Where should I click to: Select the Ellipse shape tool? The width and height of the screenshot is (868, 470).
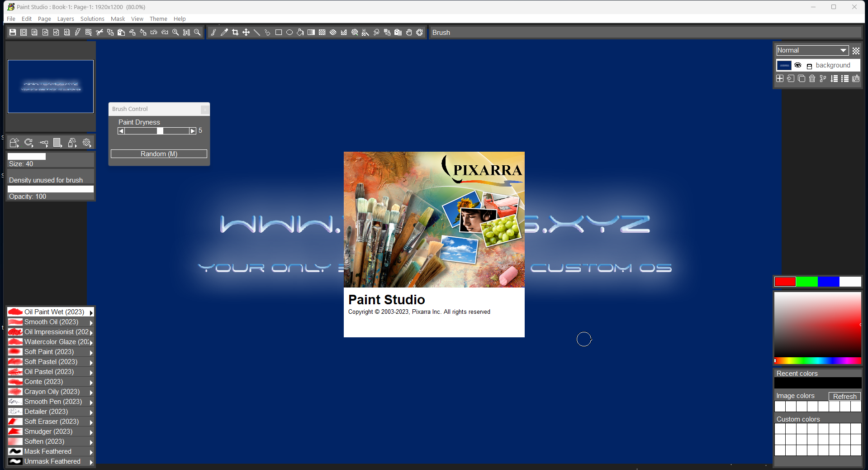289,32
